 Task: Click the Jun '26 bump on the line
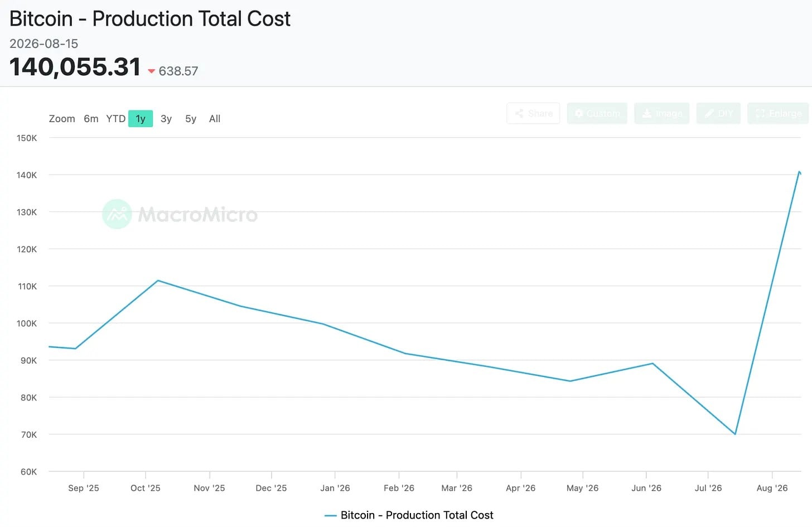652,364
